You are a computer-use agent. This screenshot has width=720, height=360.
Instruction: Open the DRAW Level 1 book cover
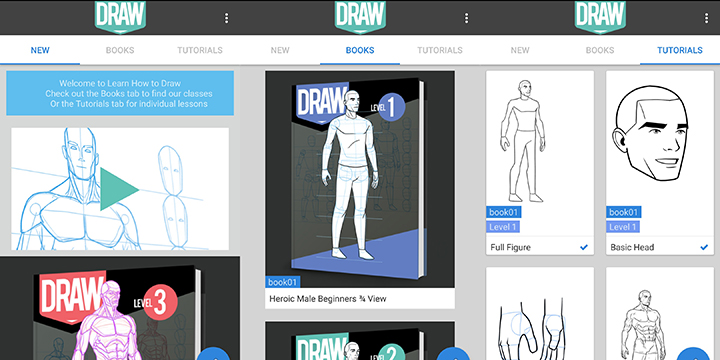tap(360, 179)
